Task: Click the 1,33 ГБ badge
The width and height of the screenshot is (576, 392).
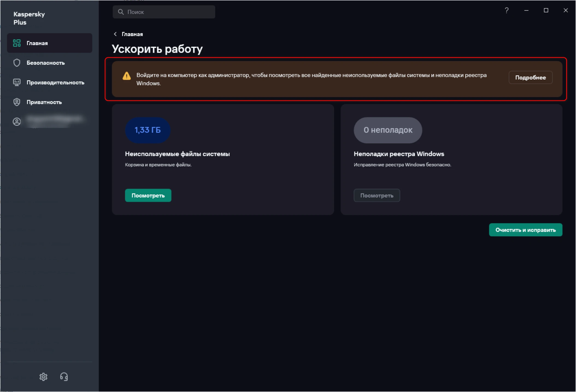Action: point(148,130)
